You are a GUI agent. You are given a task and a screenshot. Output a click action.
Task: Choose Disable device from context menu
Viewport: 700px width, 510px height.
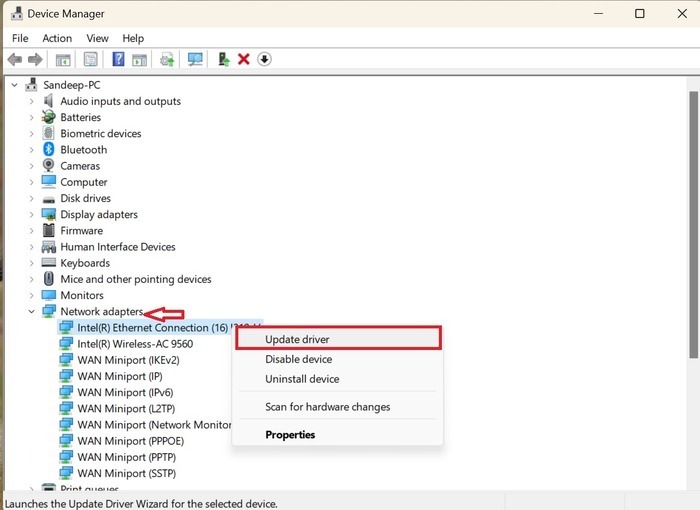tap(338, 359)
